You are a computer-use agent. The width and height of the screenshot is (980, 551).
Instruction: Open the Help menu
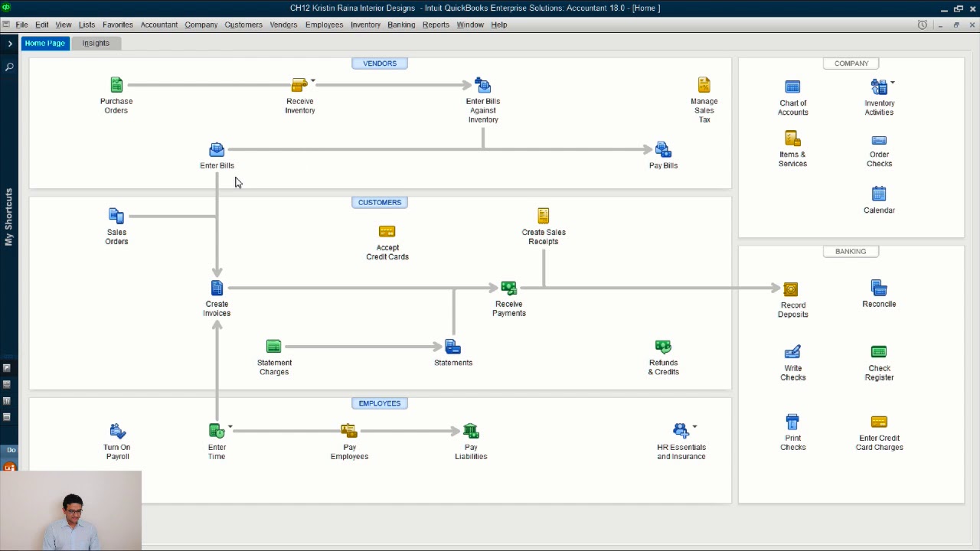[499, 24]
